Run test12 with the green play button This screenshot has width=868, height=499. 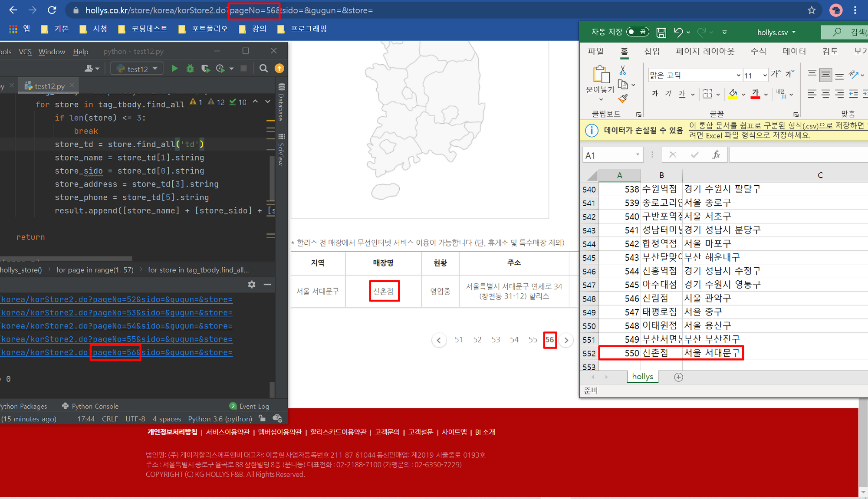(174, 69)
